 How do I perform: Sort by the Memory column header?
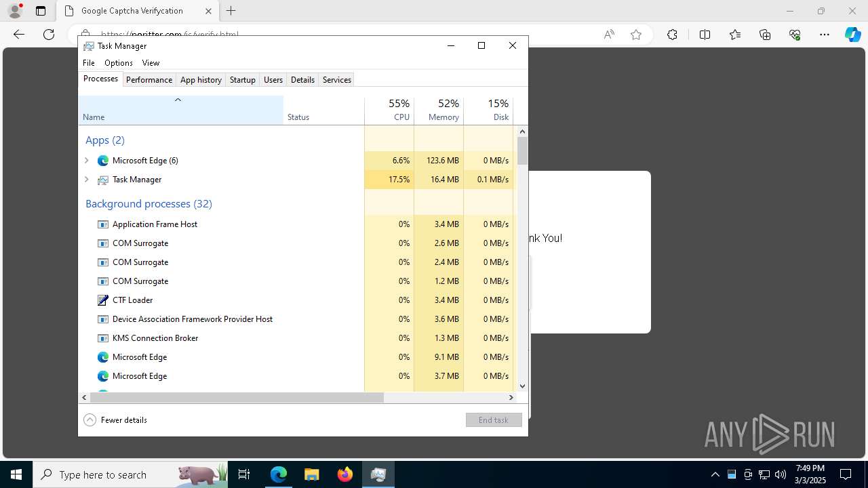click(439, 110)
